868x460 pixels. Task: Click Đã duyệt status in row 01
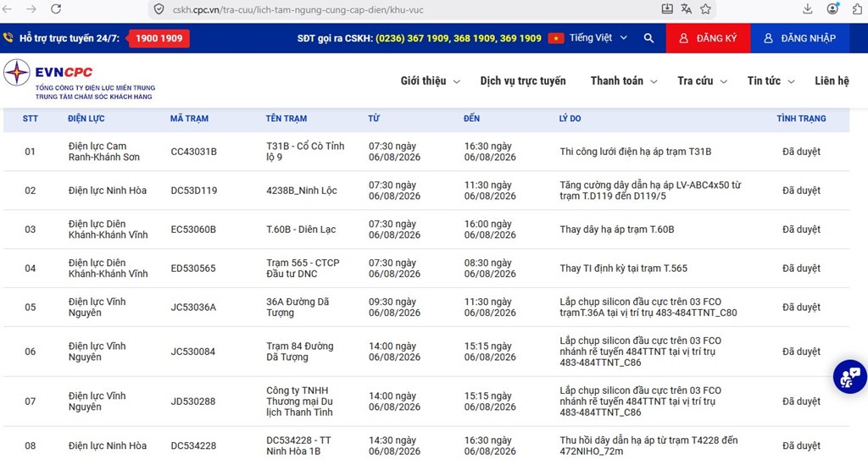[x=801, y=152]
